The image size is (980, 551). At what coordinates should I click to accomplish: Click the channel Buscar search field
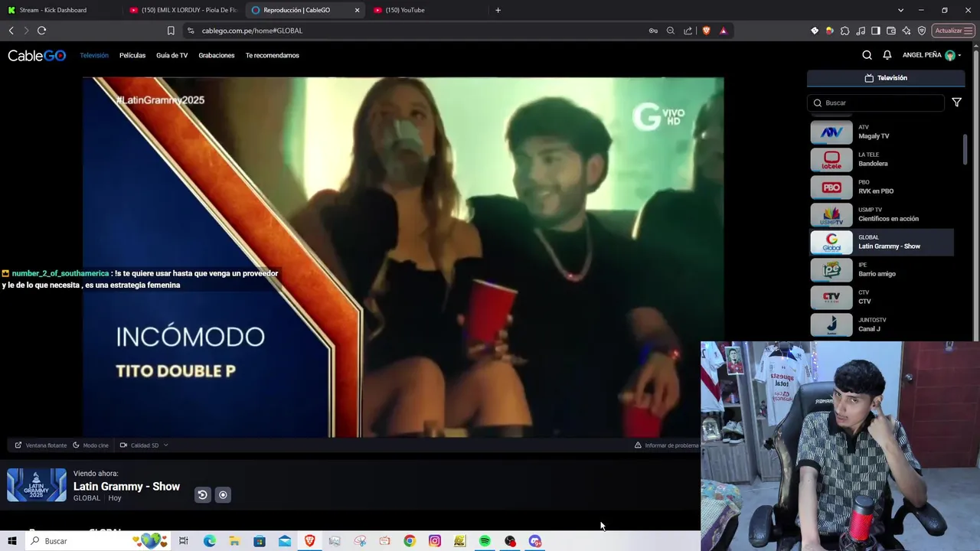point(876,103)
